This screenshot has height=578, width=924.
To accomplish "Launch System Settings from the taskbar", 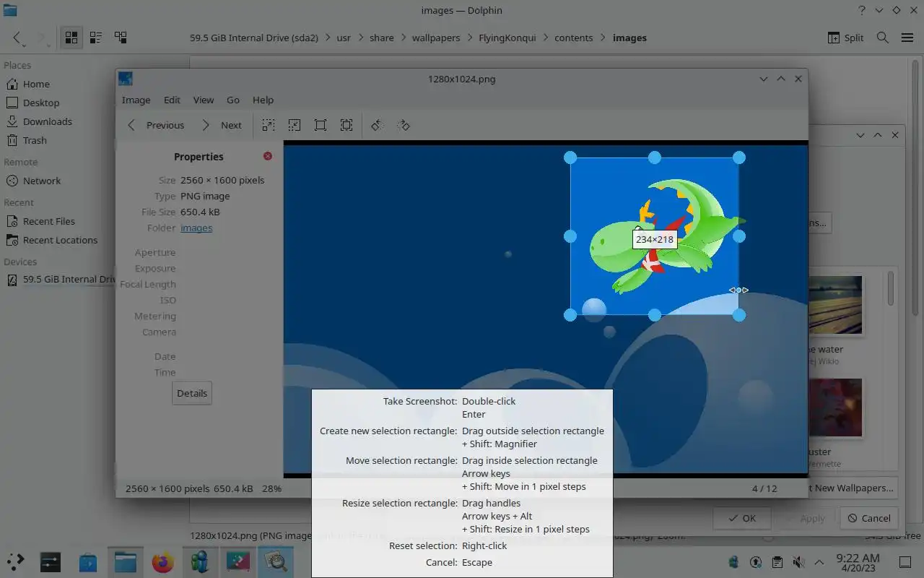I will click(x=51, y=561).
